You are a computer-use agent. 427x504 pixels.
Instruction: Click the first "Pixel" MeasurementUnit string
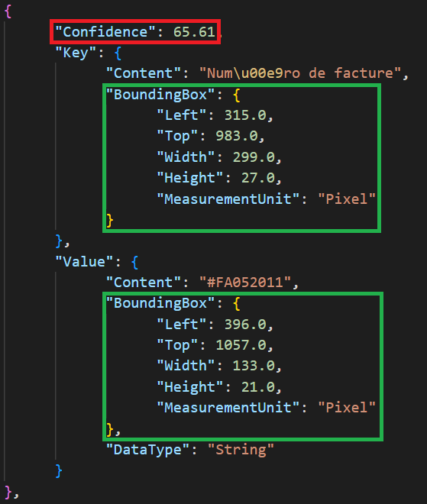[347, 199]
